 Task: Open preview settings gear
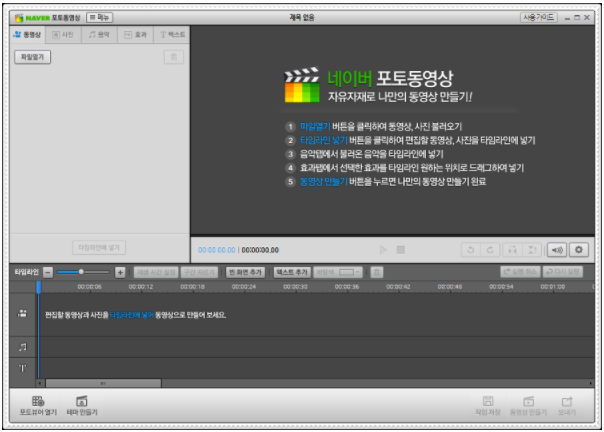tap(579, 250)
